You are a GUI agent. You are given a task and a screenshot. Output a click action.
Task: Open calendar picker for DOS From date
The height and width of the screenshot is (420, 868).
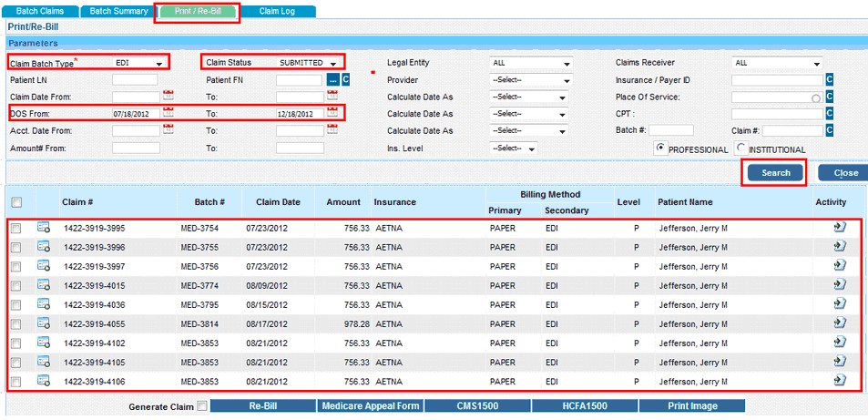(x=168, y=114)
